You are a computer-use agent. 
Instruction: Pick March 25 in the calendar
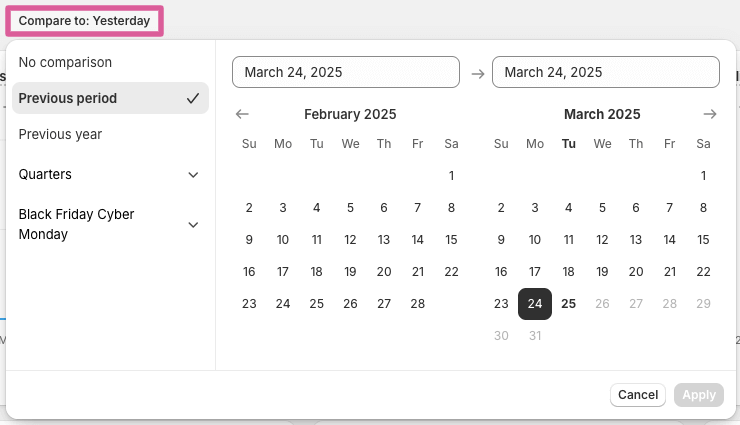pos(568,304)
